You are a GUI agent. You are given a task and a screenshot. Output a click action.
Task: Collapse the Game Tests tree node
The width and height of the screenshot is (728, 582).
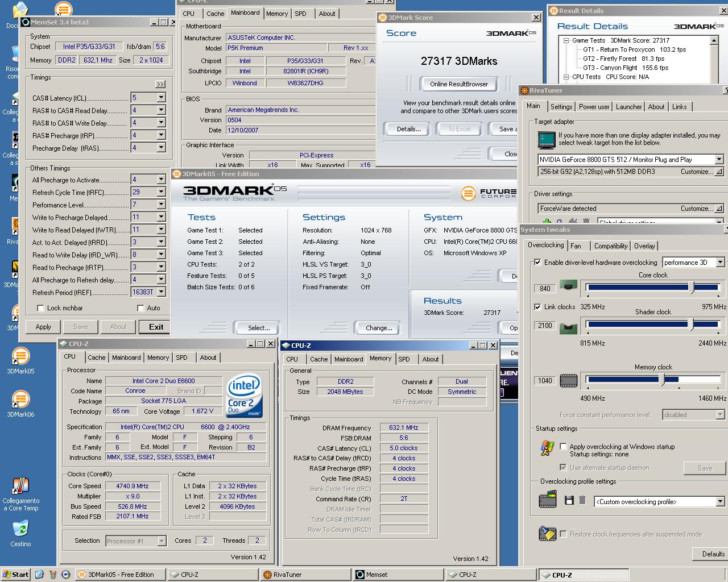[566, 40]
